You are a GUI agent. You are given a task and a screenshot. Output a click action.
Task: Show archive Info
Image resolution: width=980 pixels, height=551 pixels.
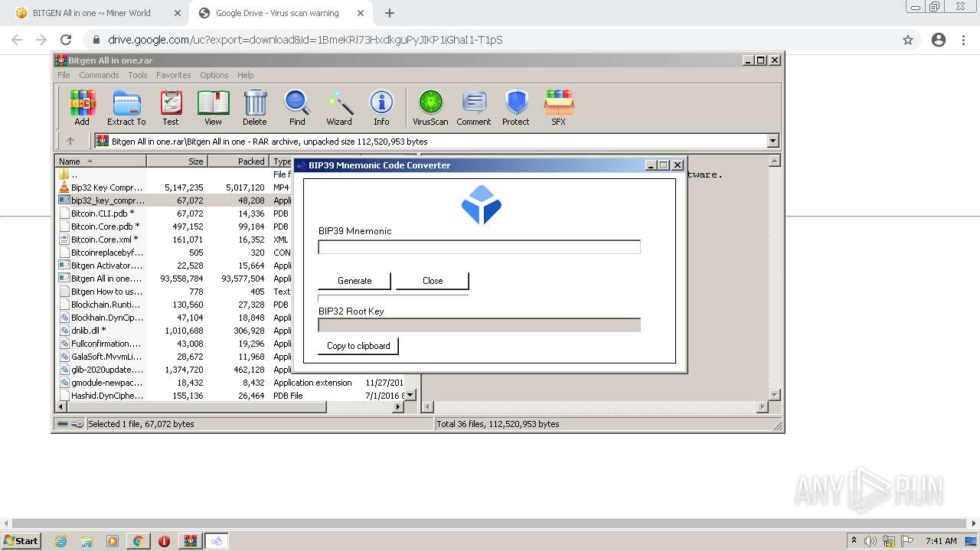pyautogui.click(x=381, y=107)
